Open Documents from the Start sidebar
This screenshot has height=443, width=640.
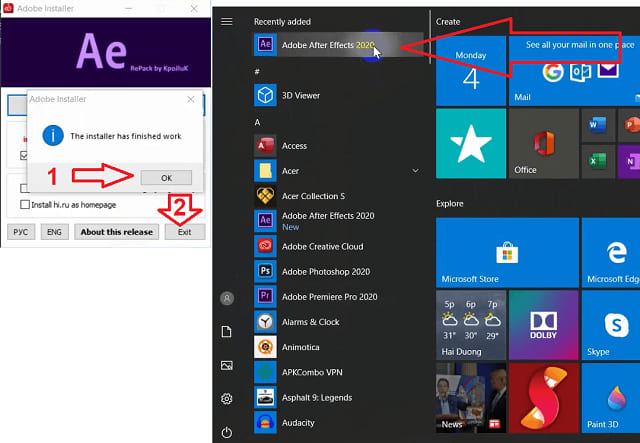[227, 331]
